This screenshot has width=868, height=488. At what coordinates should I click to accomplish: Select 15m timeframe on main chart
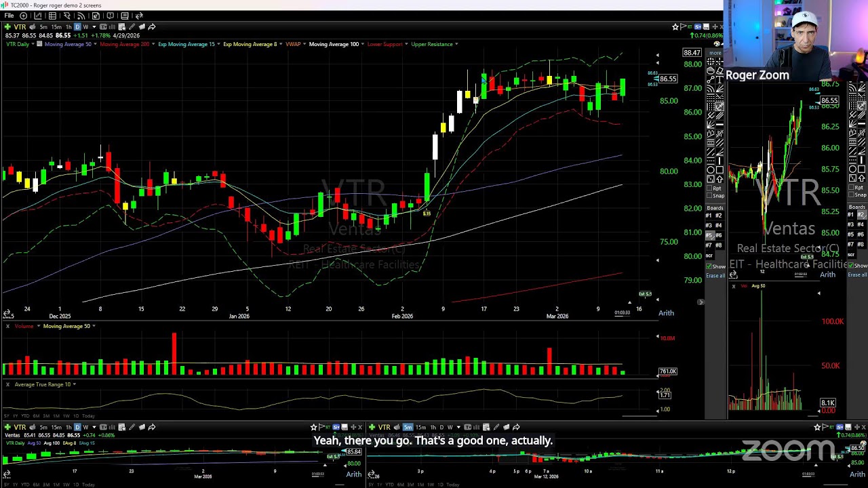(56, 27)
